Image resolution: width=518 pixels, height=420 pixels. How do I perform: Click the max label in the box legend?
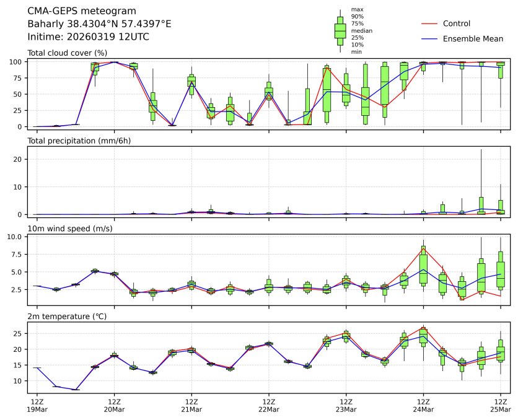356,9
